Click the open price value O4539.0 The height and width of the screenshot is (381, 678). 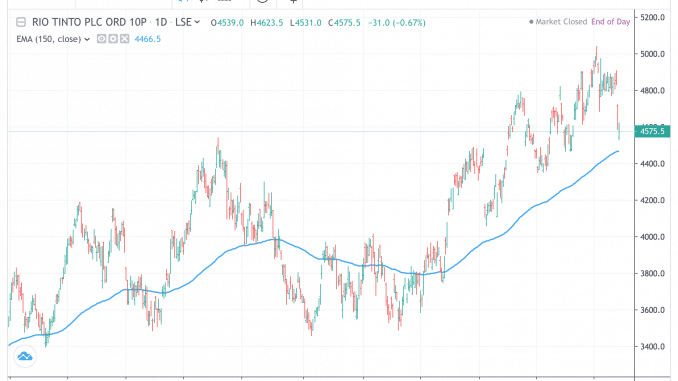[227, 22]
